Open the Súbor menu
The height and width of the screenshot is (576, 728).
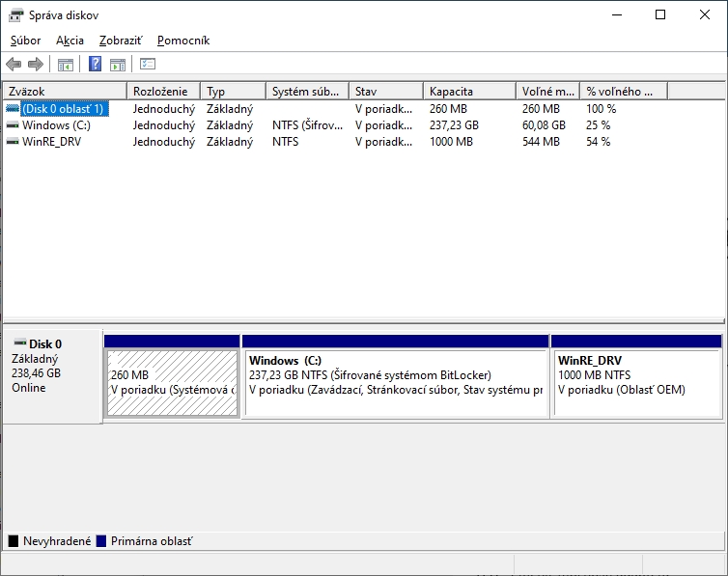coord(26,41)
